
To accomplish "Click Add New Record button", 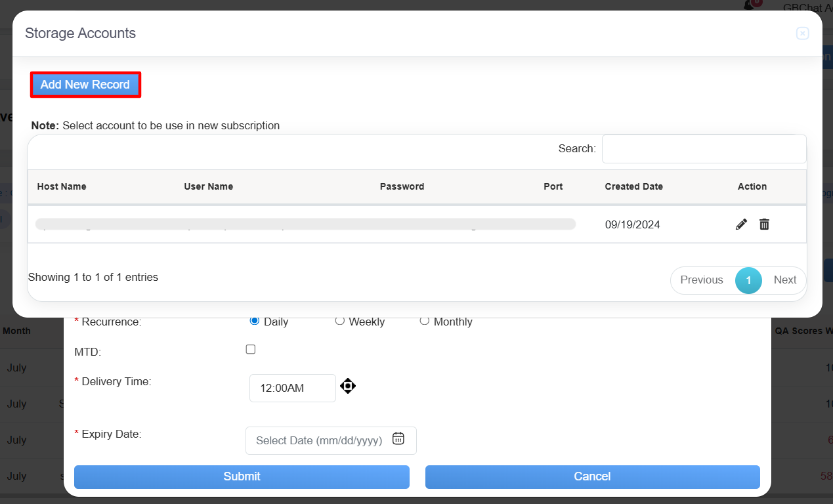I will 85,85.
